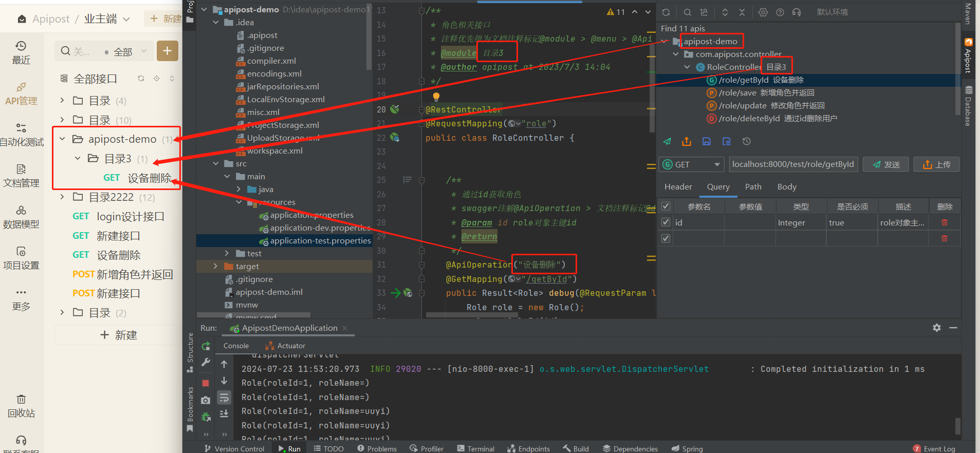Click the camera thread dump icon

coord(206,400)
